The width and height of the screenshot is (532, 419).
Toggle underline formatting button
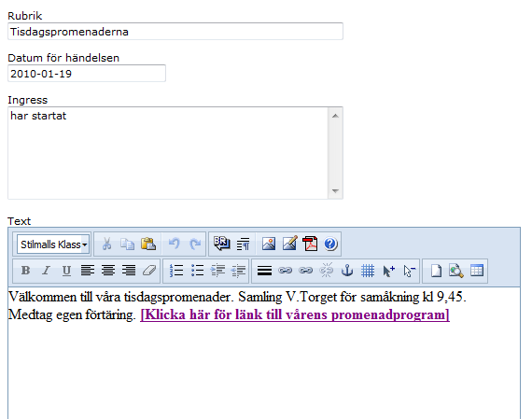(67, 271)
